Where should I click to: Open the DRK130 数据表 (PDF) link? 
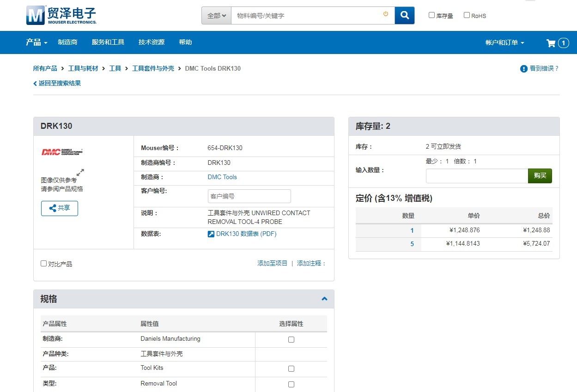point(246,234)
